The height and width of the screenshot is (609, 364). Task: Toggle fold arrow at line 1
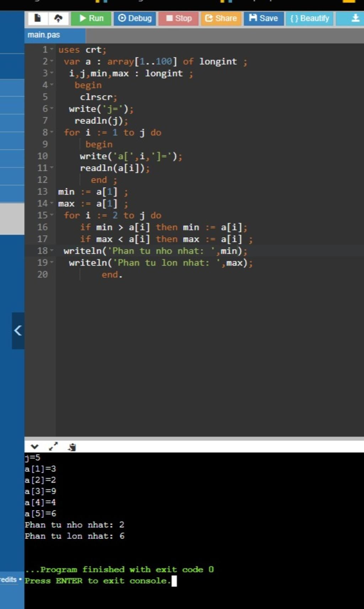coord(52,49)
